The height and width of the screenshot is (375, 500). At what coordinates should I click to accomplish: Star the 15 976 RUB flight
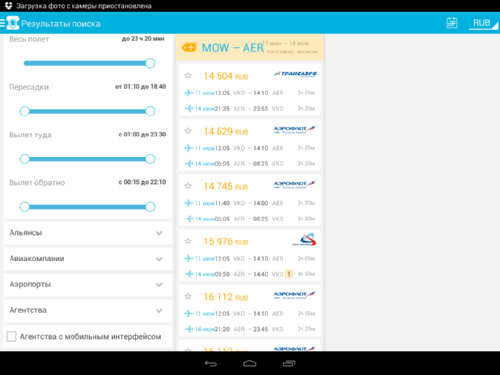tap(188, 241)
